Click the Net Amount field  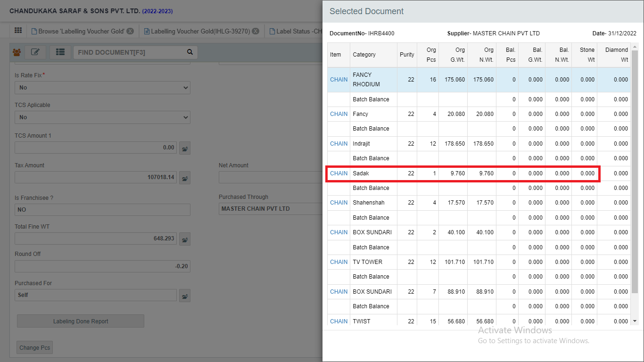click(x=271, y=177)
